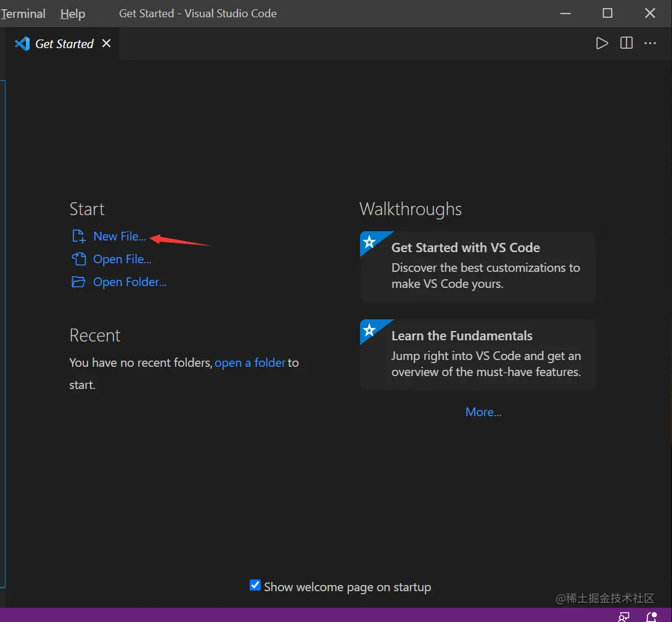
Task: Click the New File document icon
Action: 79,236
